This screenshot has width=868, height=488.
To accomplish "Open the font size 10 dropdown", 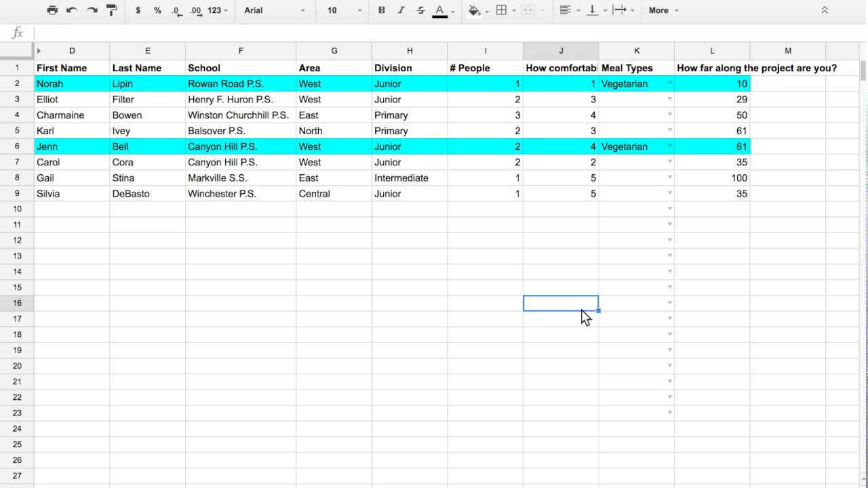I will click(344, 10).
